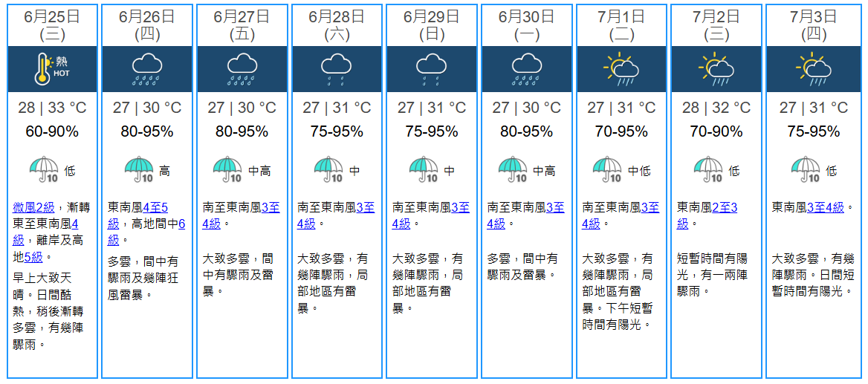
Task: Click the June 28 forecast description text
Action: tap(333, 283)
